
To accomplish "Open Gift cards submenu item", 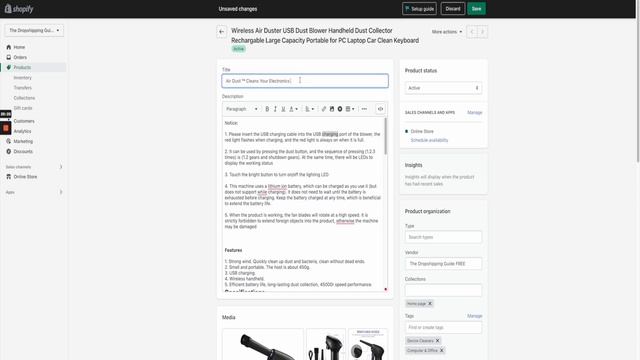I will pyautogui.click(x=23, y=108).
